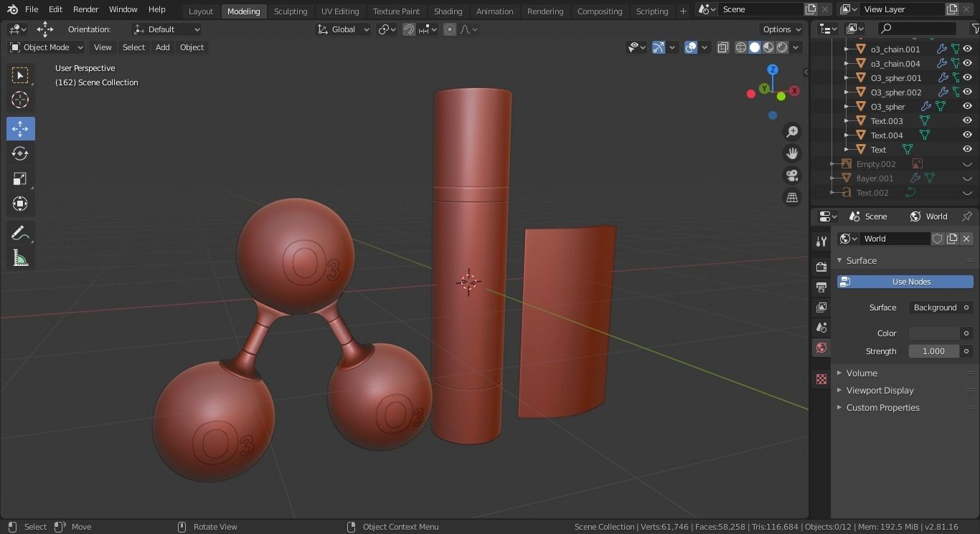Screen dimensions: 980x534
Task: Enable wireframe viewport shading
Action: pyautogui.click(x=741, y=47)
